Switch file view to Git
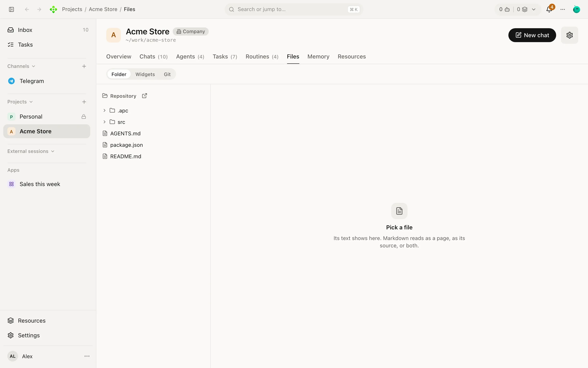 [x=167, y=74]
